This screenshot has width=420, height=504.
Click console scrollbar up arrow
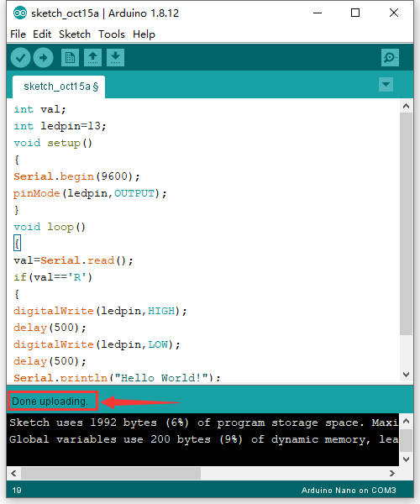coord(407,421)
